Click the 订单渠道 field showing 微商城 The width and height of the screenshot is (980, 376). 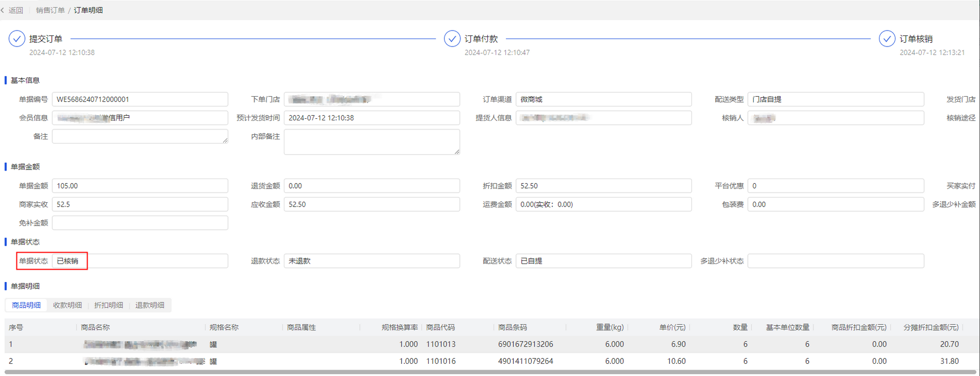(603, 99)
